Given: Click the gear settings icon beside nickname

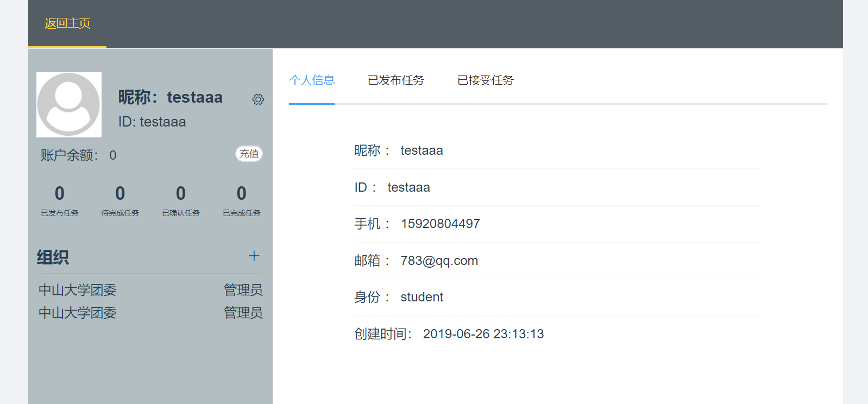Looking at the screenshot, I should tap(258, 99).
